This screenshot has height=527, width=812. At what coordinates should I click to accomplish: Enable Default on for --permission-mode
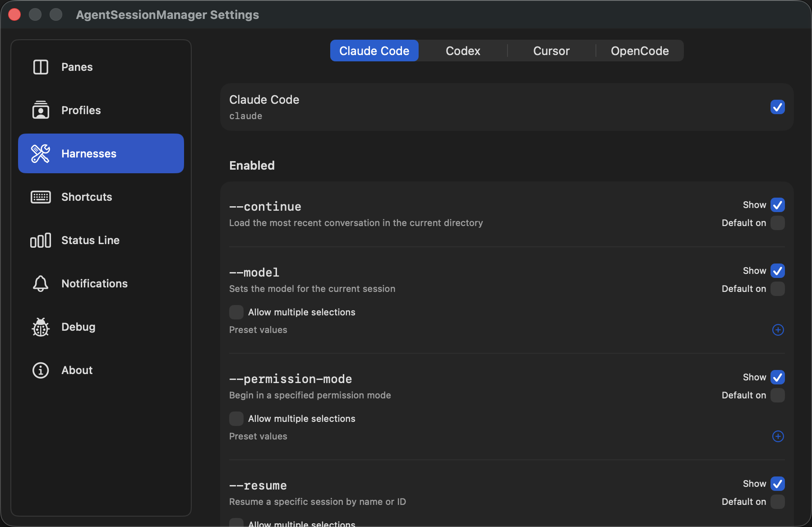click(778, 395)
